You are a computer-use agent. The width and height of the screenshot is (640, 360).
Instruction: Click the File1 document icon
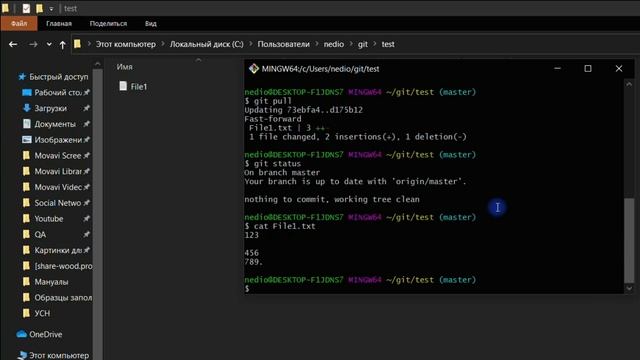(123, 86)
